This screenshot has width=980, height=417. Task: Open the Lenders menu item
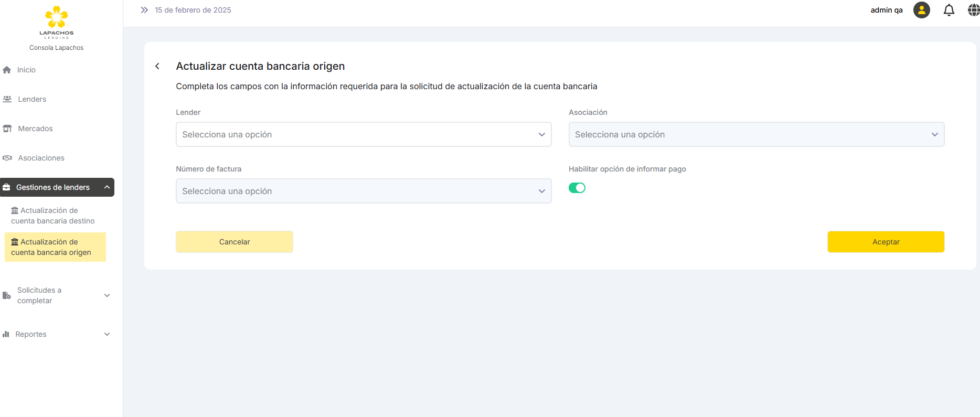coord(32,99)
